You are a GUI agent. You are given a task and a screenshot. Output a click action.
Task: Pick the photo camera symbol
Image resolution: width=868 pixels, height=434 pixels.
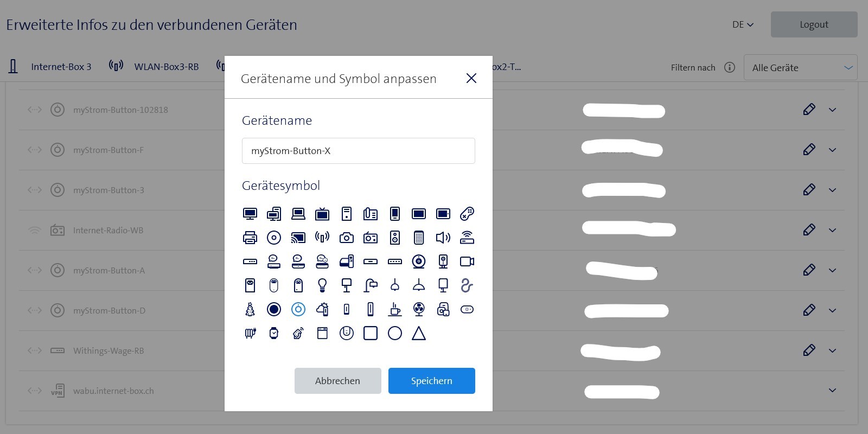pyautogui.click(x=346, y=238)
